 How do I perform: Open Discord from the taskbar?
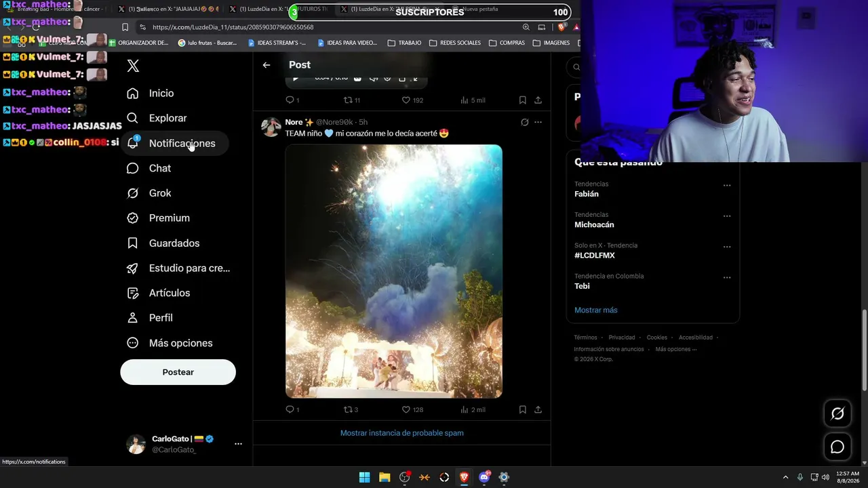(484, 477)
